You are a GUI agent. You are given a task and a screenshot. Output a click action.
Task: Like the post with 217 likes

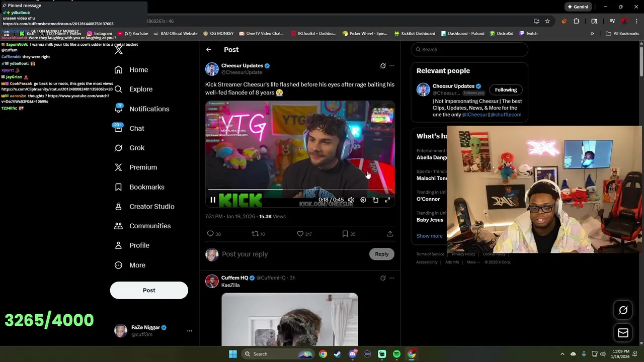[x=304, y=234]
